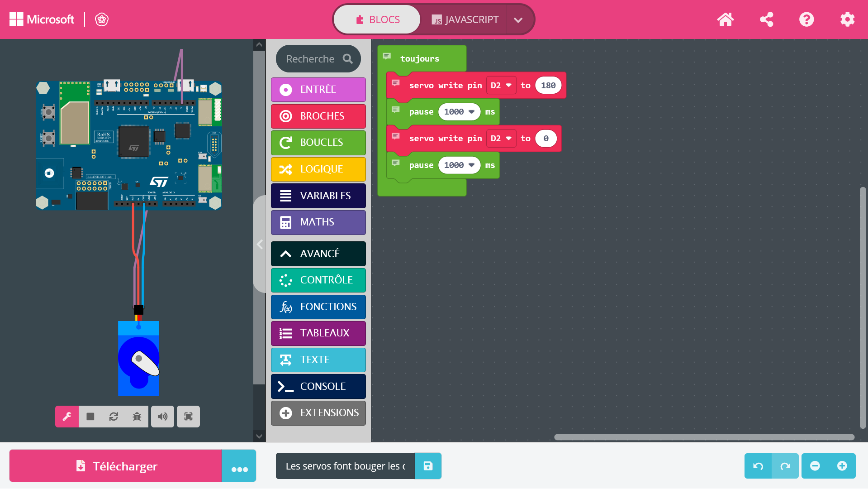Expand the language dropdown next to JavaScript
The width and height of the screenshot is (868, 489).
coord(518,20)
